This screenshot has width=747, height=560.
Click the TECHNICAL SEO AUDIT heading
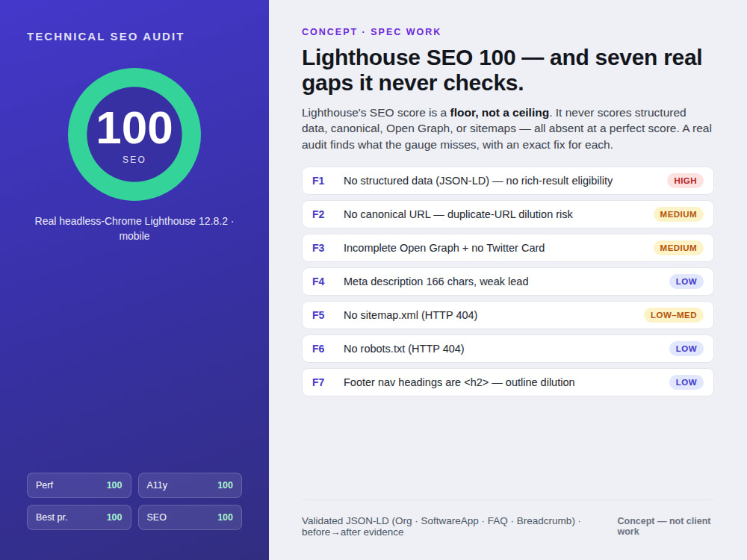pyautogui.click(x=105, y=37)
